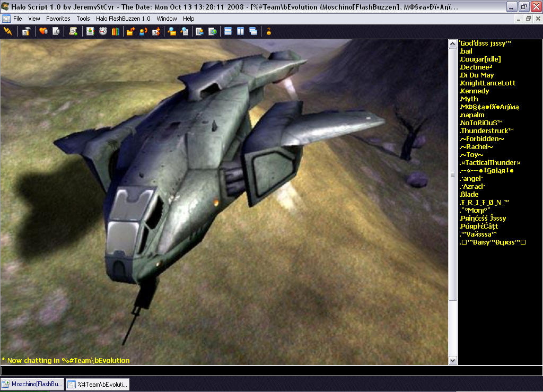
Task: Switch to %#Team\bEvoluti... channel tab
Action: point(98,384)
